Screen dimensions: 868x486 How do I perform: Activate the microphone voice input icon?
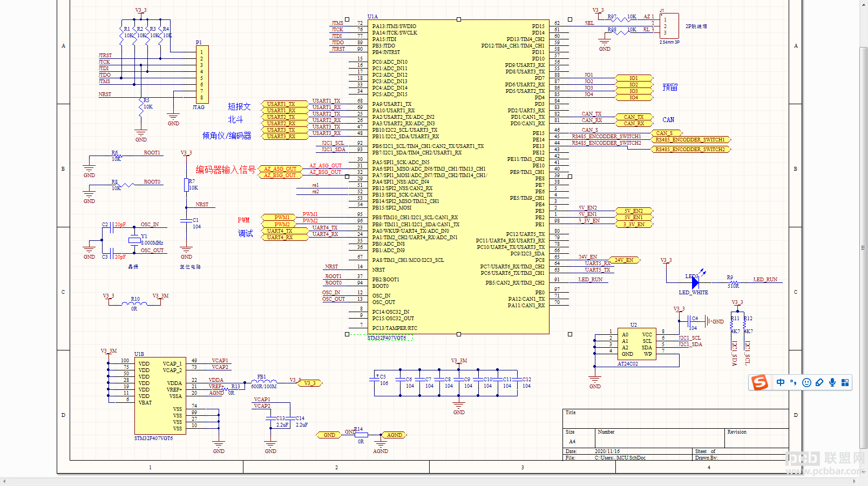tap(832, 382)
